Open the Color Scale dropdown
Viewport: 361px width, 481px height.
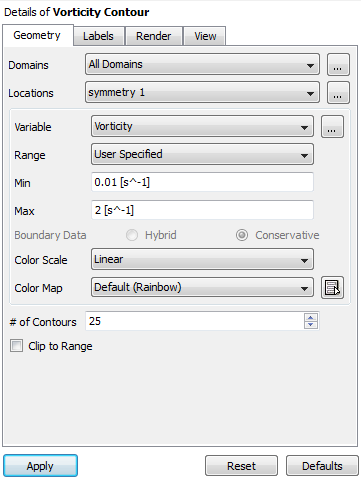coord(202,259)
